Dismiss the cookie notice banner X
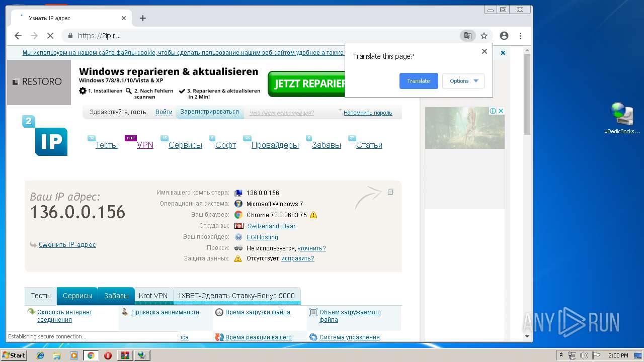The height and width of the screenshot is (362, 644). point(503,53)
